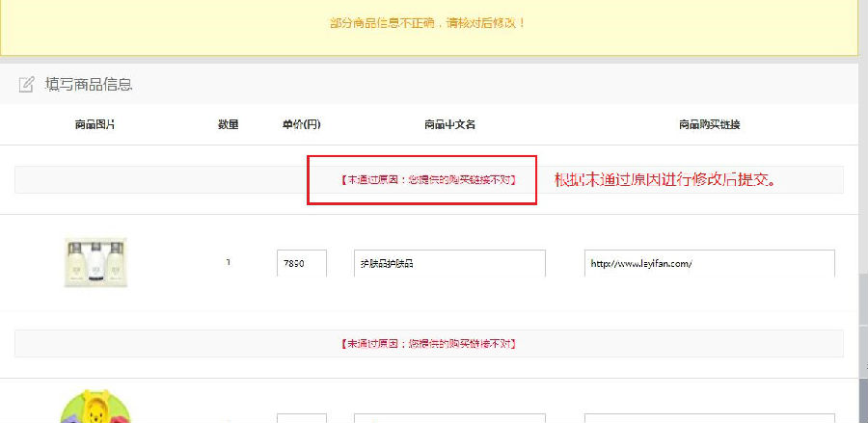Click the 商品中文名 column header
Viewport: 868px width, 423px height.
(449, 124)
